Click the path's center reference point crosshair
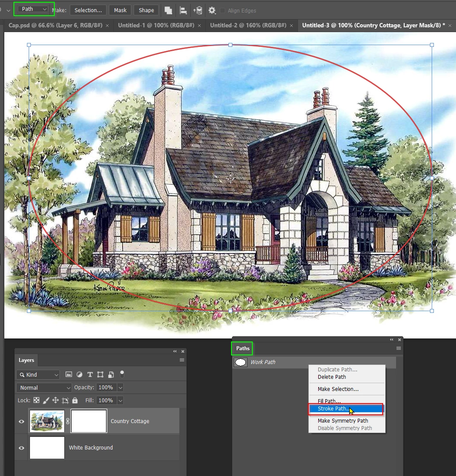This screenshot has height=476, width=456. [x=231, y=179]
